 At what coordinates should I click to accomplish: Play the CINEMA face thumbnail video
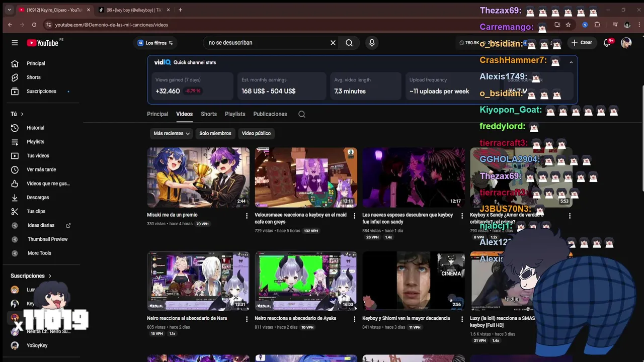click(414, 281)
